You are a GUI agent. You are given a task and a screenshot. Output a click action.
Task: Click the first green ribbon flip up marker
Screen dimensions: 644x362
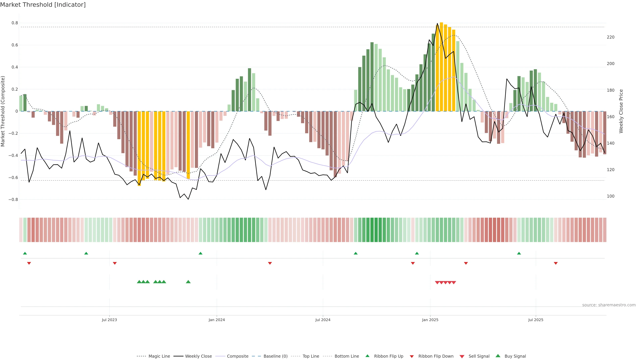pos(25,253)
